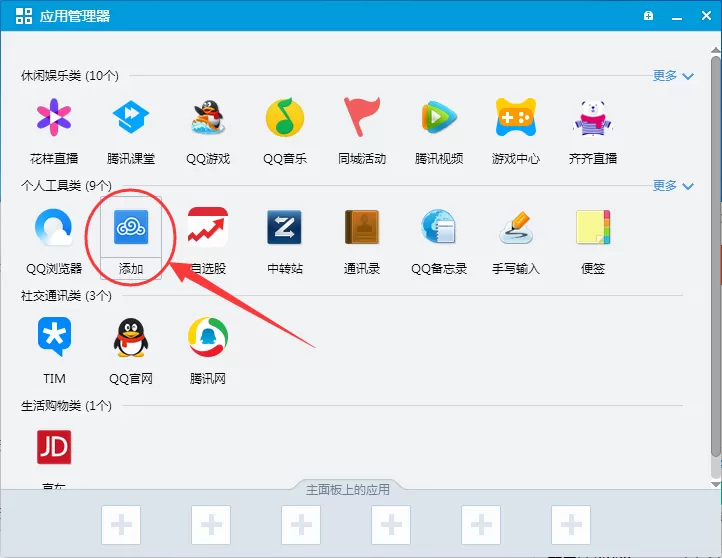
Task: Open the 通讯录 address book icon
Action: pyautogui.click(x=362, y=227)
